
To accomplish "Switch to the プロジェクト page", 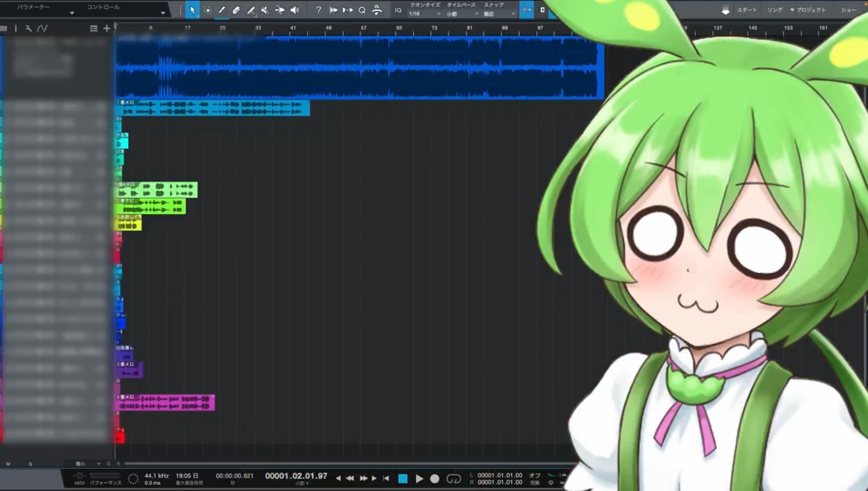I will (810, 10).
